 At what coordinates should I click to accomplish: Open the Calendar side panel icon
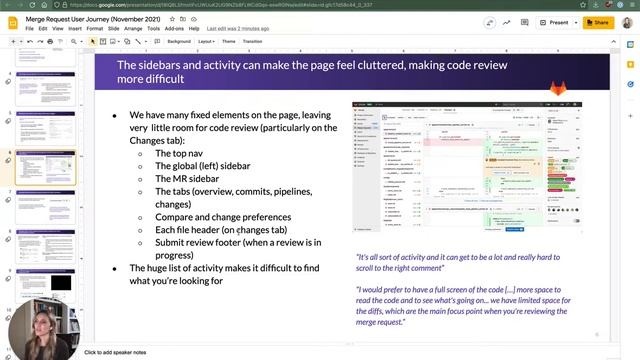(x=631, y=44)
